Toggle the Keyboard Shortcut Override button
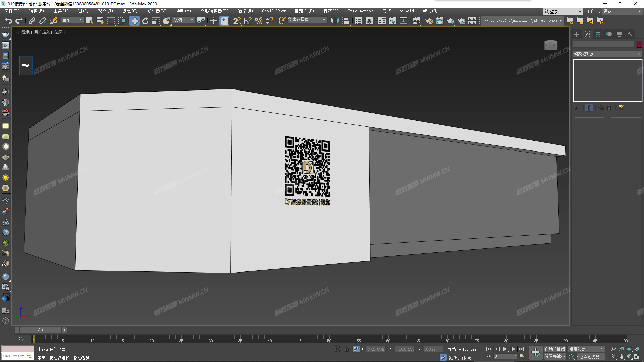Image resolution: width=644 pixels, height=362 pixels. click(224, 21)
